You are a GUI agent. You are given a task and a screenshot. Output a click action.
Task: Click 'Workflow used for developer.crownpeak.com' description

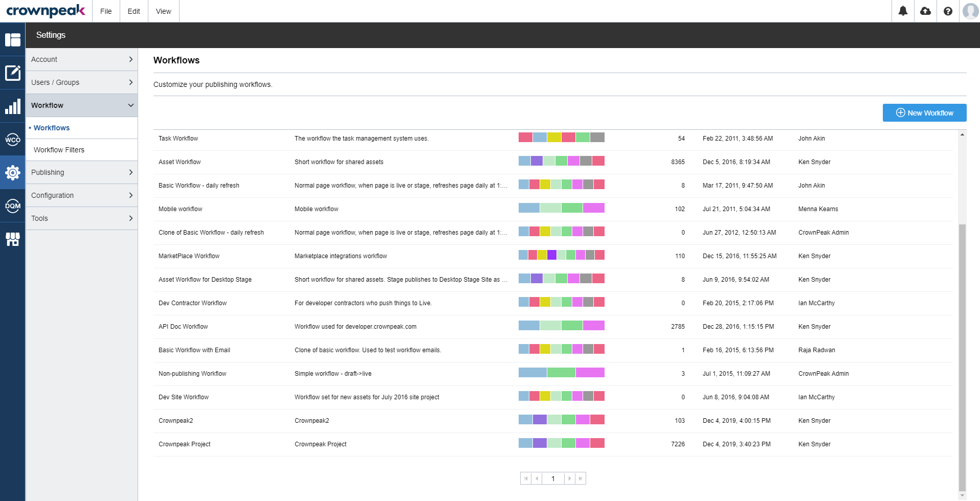coord(355,327)
